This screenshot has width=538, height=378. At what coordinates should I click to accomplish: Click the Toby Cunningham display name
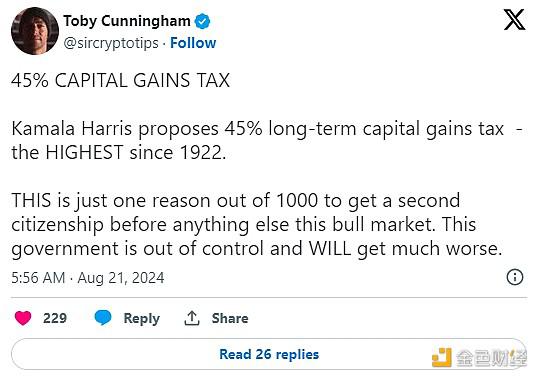coord(127,21)
